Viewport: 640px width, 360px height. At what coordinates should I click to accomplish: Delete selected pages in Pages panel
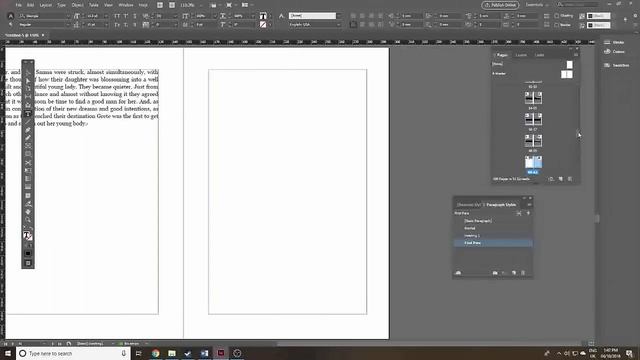570,179
